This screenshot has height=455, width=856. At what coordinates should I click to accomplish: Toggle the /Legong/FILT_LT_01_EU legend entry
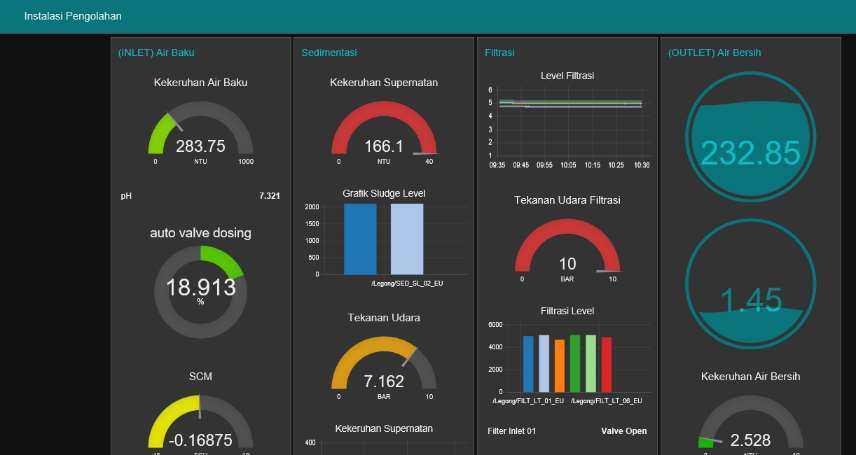click(528, 401)
